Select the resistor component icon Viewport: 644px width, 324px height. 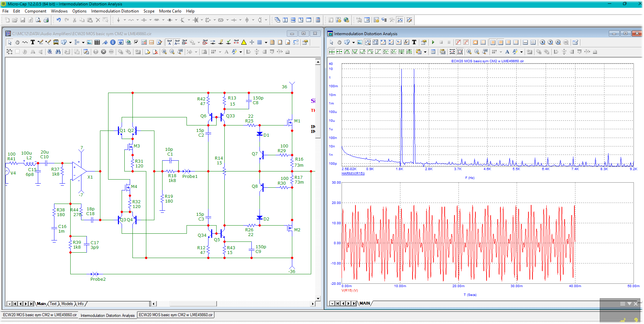pos(131,20)
